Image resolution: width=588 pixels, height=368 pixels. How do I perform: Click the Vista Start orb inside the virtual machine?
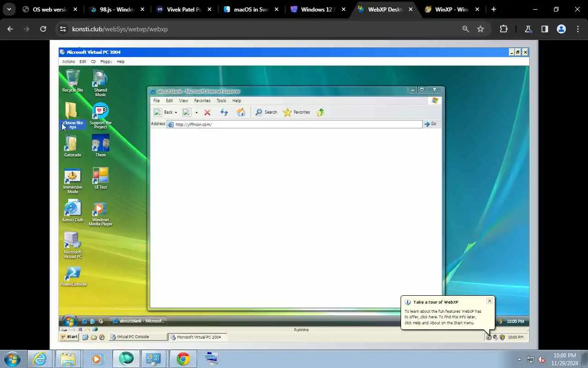(x=69, y=321)
